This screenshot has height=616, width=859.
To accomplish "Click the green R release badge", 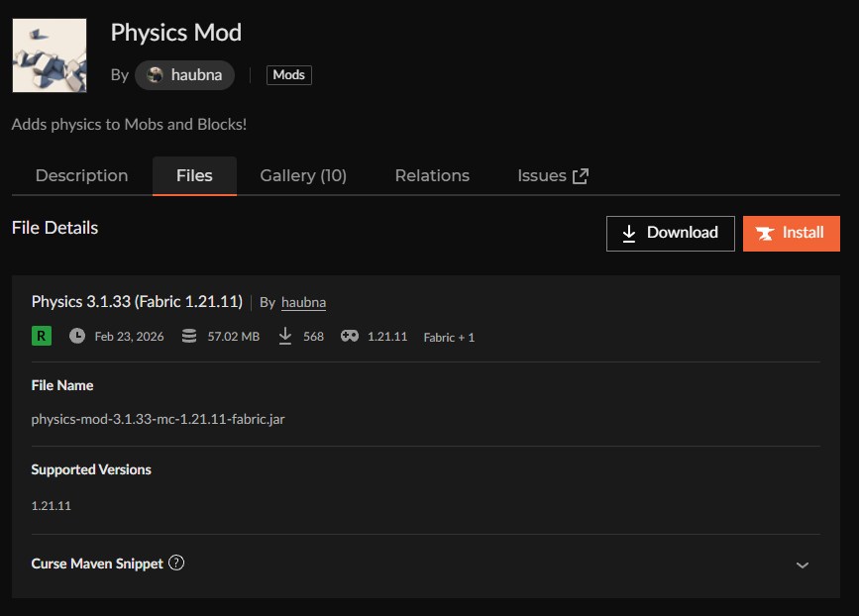I will 41,336.
